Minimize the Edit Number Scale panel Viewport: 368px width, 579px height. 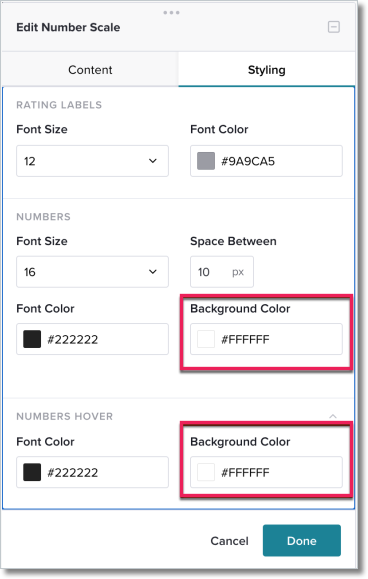coord(334,27)
